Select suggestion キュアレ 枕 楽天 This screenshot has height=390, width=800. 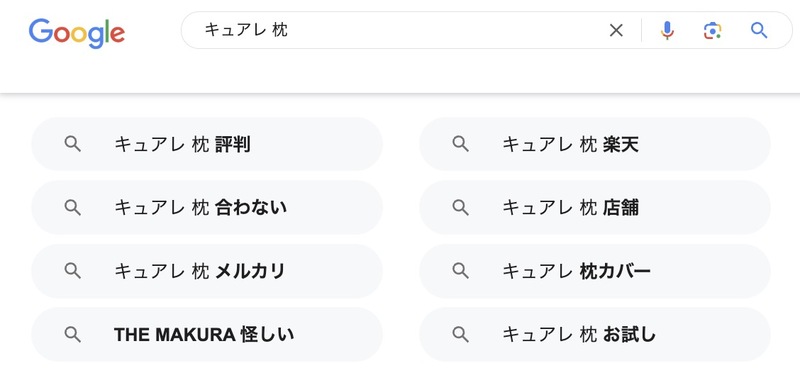(x=594, y=144)
